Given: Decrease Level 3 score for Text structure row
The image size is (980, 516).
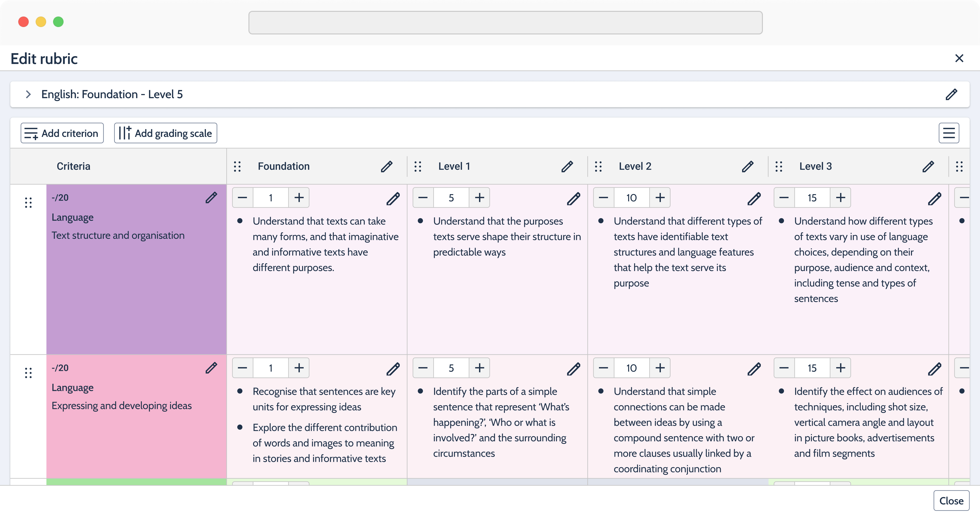Looking at the screenshot, I should pyautogui.click(x=784, y=198).
